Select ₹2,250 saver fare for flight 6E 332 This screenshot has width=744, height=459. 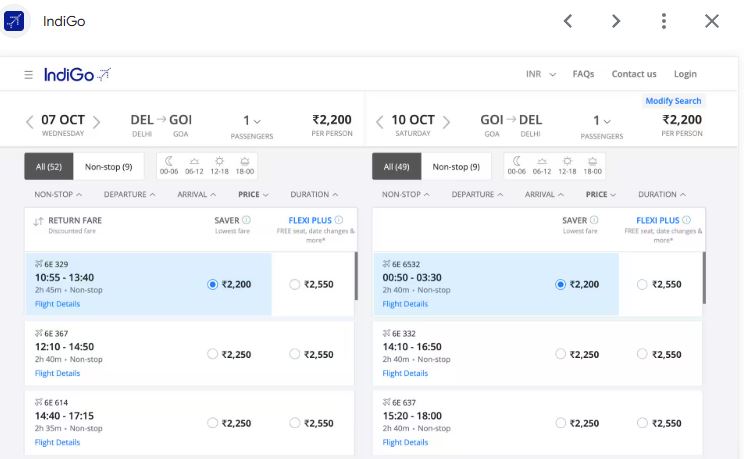point(560,354)
